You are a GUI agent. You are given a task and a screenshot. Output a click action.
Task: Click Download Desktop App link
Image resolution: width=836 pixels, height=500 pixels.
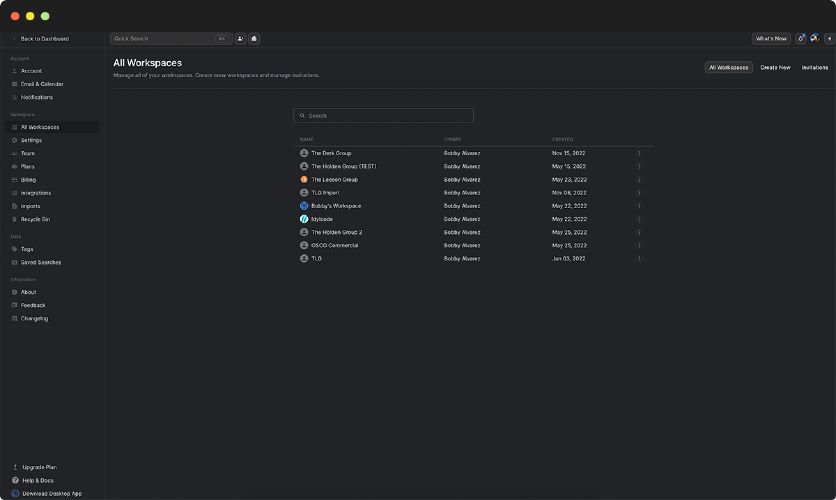pyautogui.click(x=51, y=493)
